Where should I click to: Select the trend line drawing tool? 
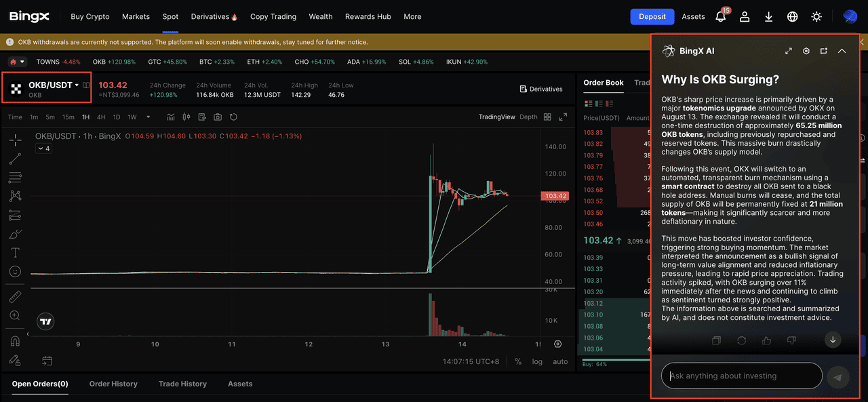click(15, 159)
